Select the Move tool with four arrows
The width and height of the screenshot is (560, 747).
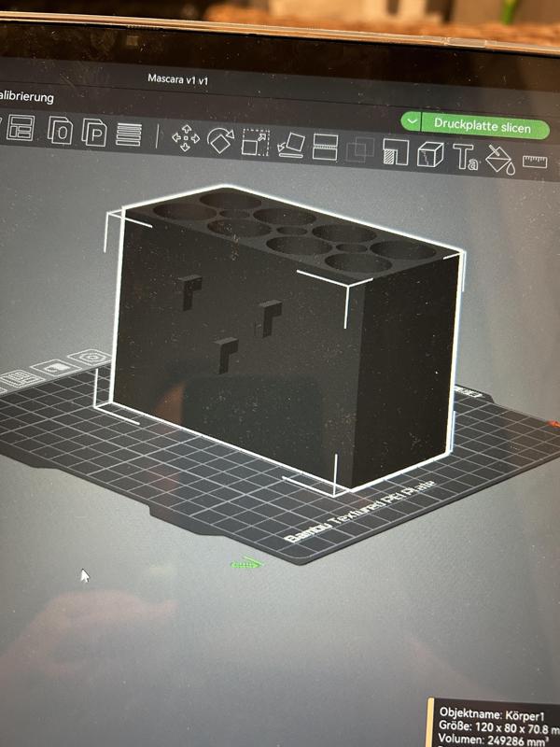point(186,138)
